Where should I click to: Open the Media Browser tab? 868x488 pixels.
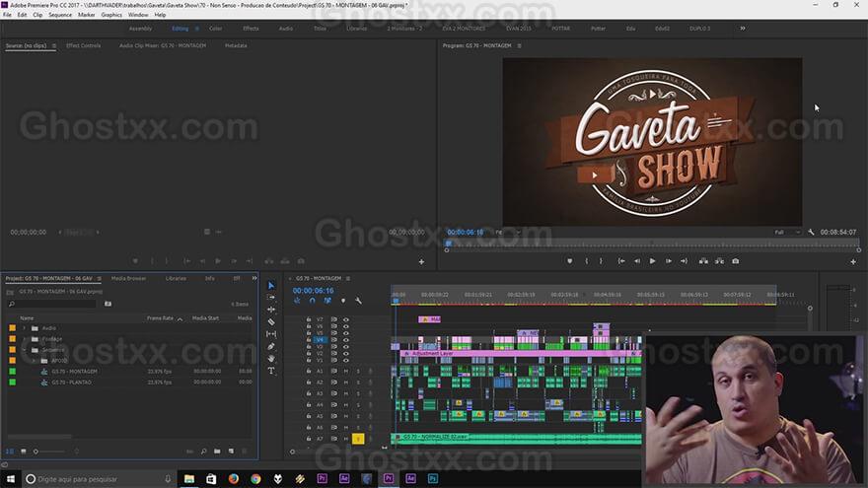click(x=129, y=278)
